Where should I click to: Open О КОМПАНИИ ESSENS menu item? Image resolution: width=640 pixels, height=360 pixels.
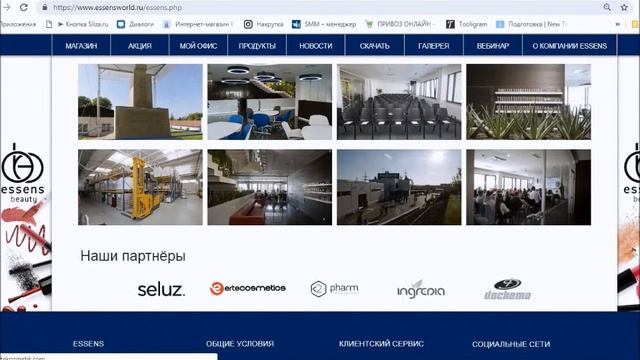569,46
